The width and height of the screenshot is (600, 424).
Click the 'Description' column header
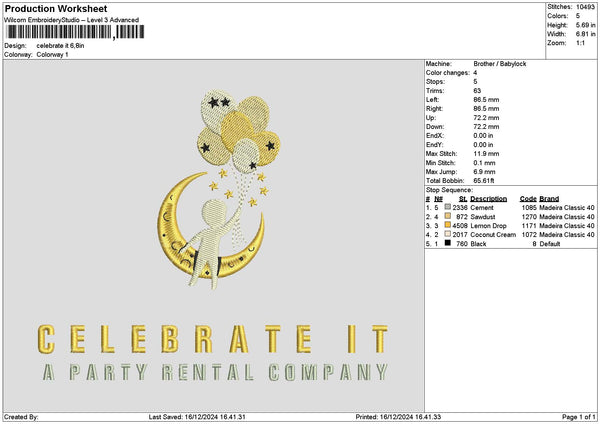489,199
